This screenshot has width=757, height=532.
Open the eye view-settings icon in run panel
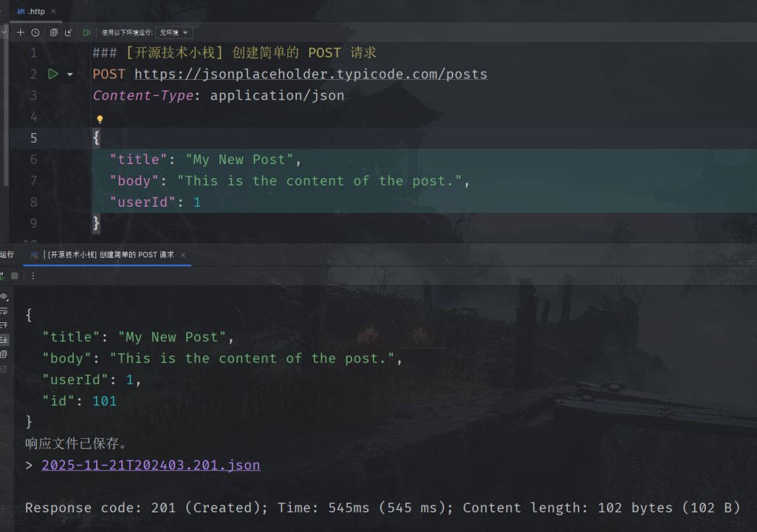tap(4, 296)
